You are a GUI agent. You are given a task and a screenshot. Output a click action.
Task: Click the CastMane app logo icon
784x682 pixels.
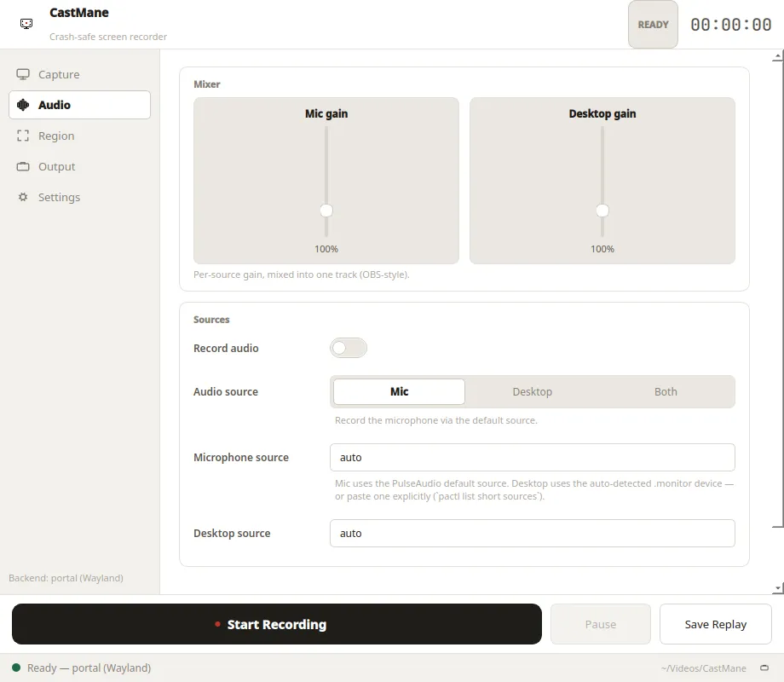pyautogui.click(x=26, y=24)
